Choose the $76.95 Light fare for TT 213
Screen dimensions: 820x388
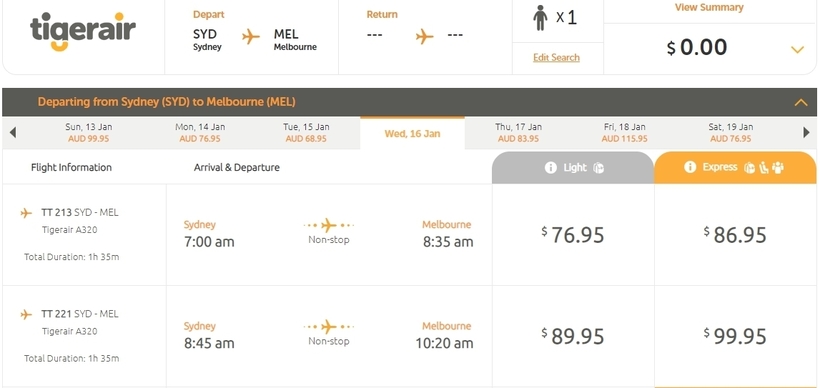(x=573, y=235)
